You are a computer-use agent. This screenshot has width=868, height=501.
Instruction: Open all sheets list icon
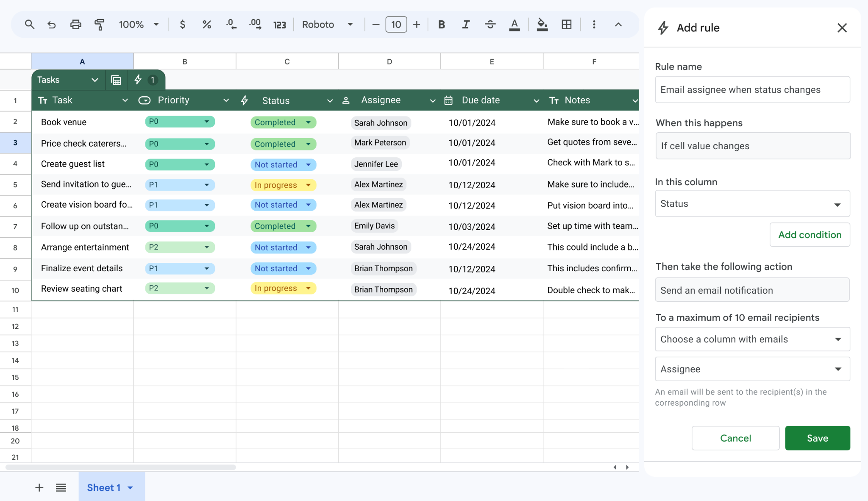point(61,488)
